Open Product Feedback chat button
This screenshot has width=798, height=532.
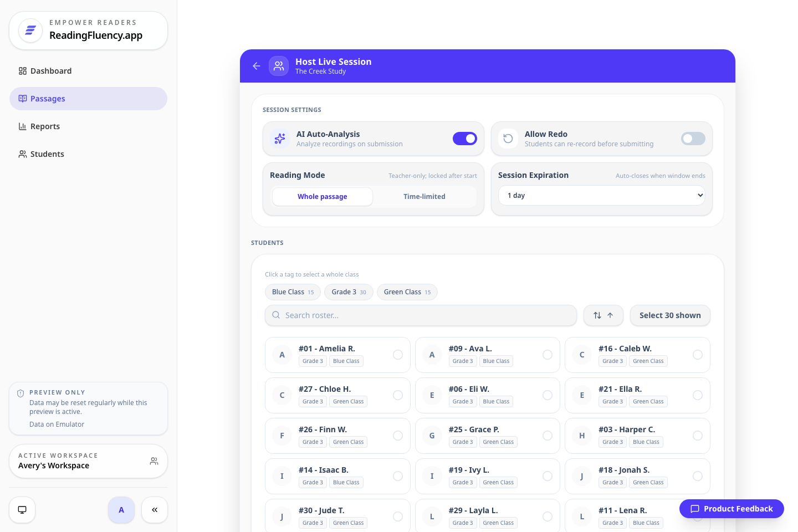(731, 509)
